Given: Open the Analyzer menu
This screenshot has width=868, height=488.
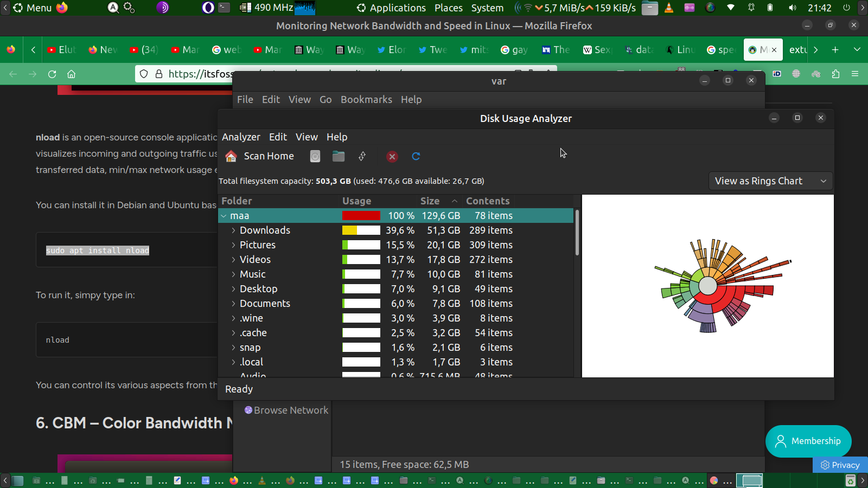Looking at the screenshot, I should coord(241,137).
